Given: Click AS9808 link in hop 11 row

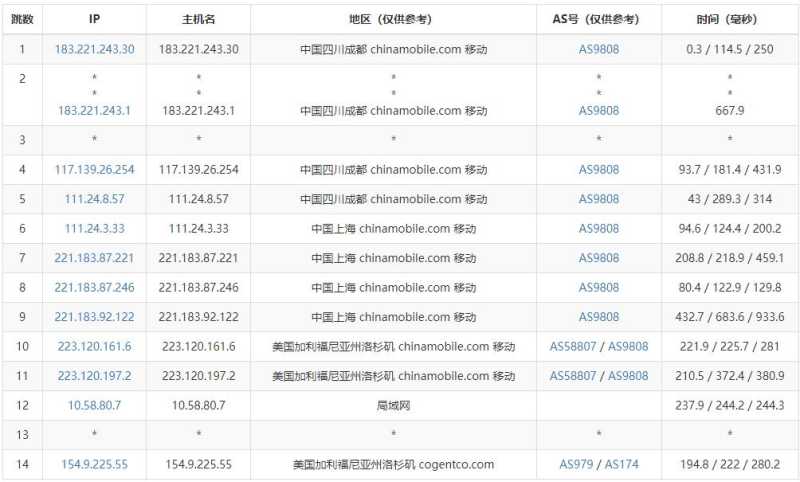Looking at the screenshot, I should (x=628, y=376).
